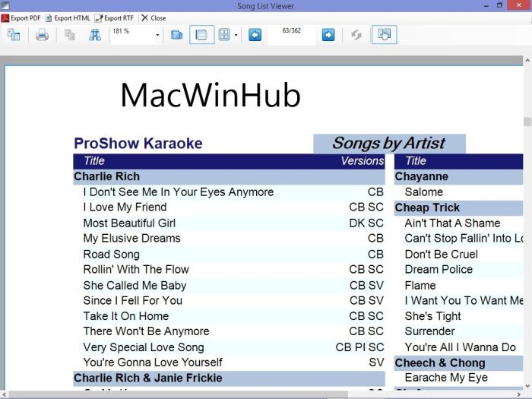
Task: Click the refresh report icon
Action: pos(356,35)
